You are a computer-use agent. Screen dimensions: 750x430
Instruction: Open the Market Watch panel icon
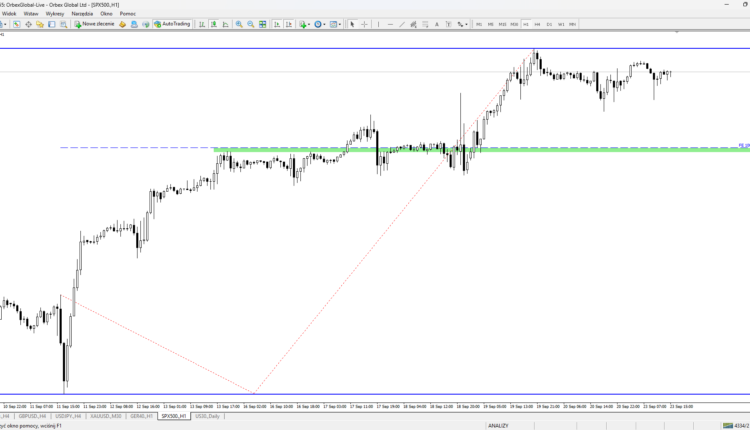coord(17,24)
